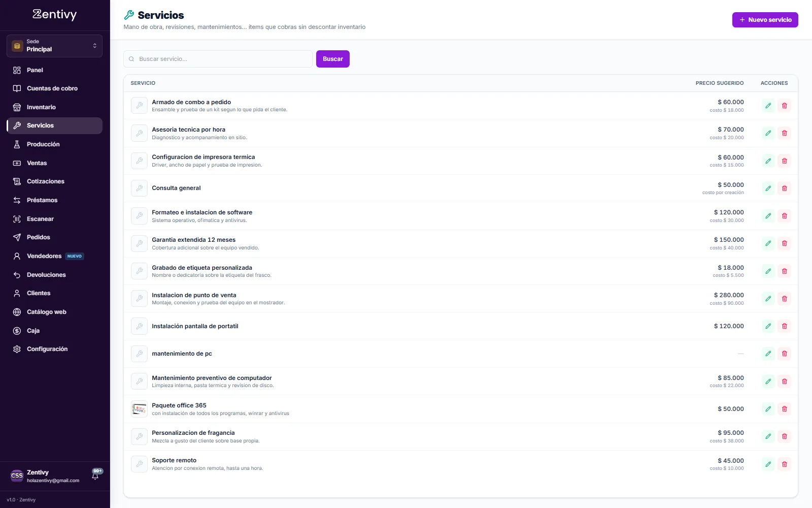Delete the Consulta general service
812x508 pixels.
[x=785, y=188]
